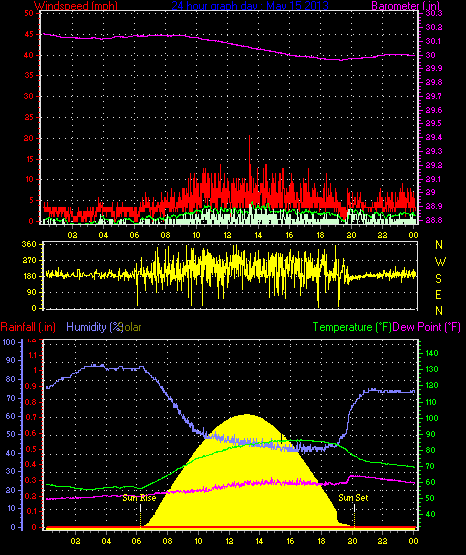
Task: Click the Rainfall (.in) legend label
Action: coord(28,327)
